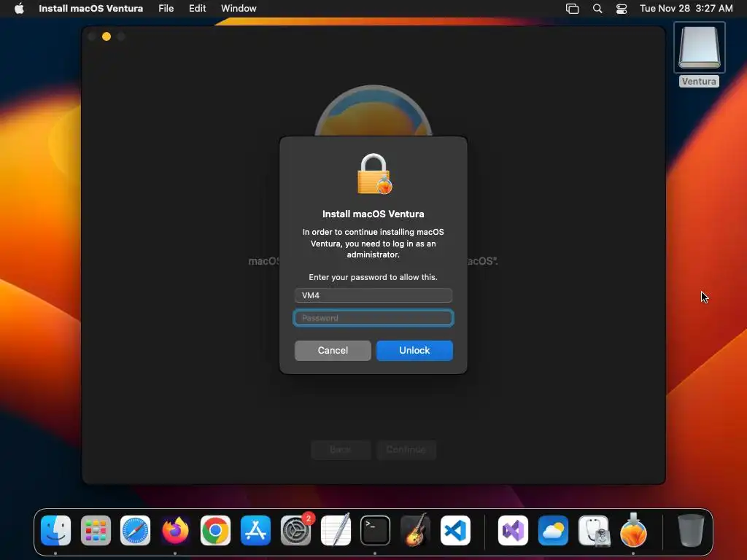Viewport: 747px width, 560px height.
Task: Cancel the administrator login dialog
Action: [333, 351]
